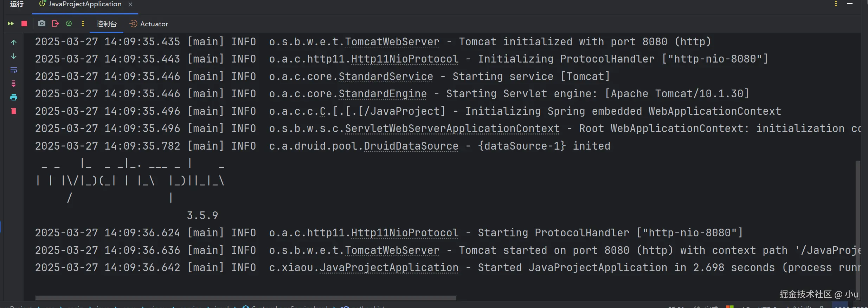Open run tool window options menu
Image resolution: width=868 pixels, height=308 pixels.
[836, 4]
